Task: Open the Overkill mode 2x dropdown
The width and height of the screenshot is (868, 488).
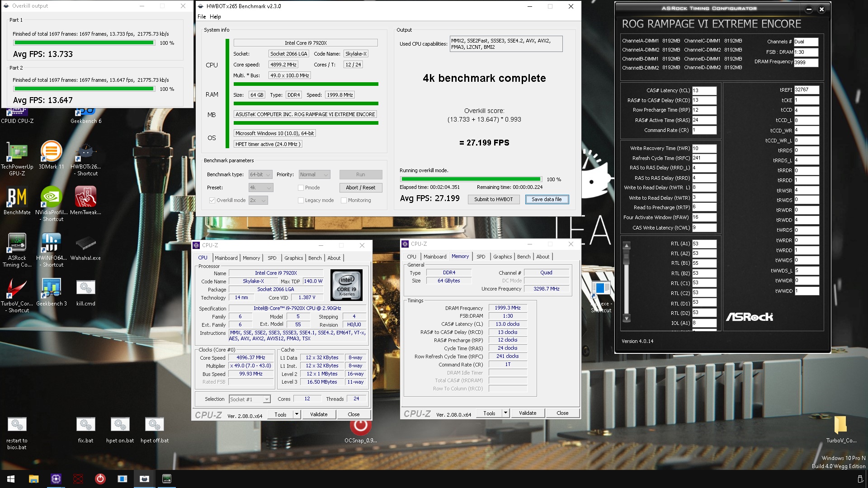Action: [258, 200]
